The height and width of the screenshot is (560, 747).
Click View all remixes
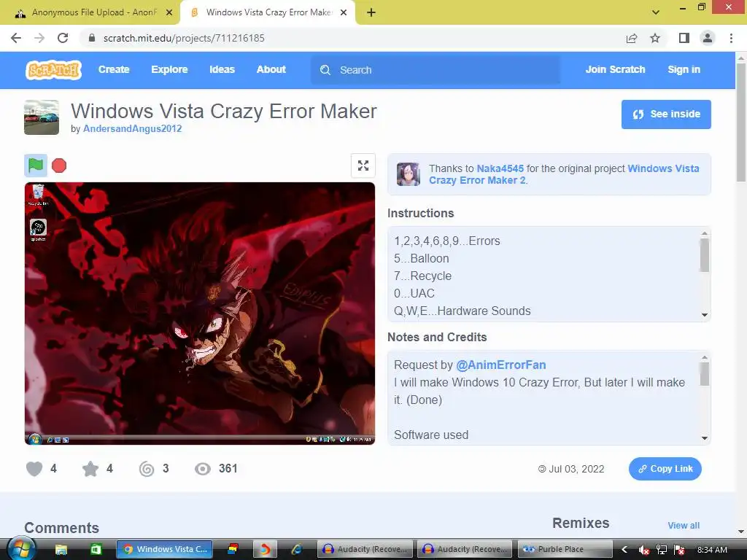pos(684,525)
